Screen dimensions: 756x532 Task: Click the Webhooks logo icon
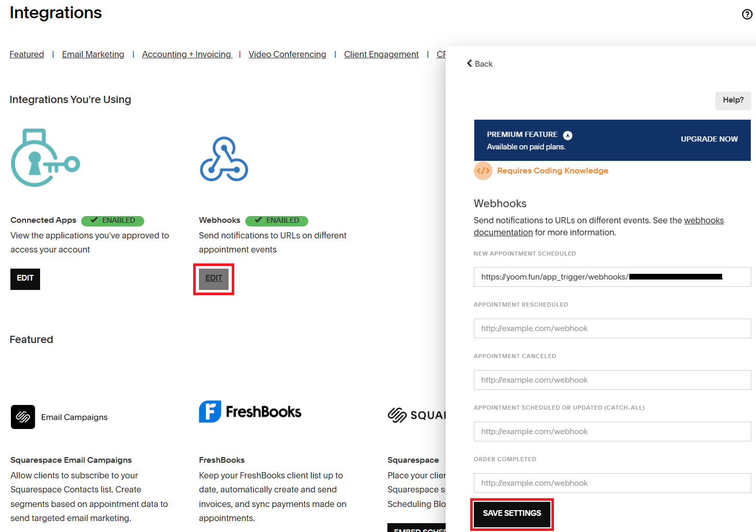click(x=224, y=159)
